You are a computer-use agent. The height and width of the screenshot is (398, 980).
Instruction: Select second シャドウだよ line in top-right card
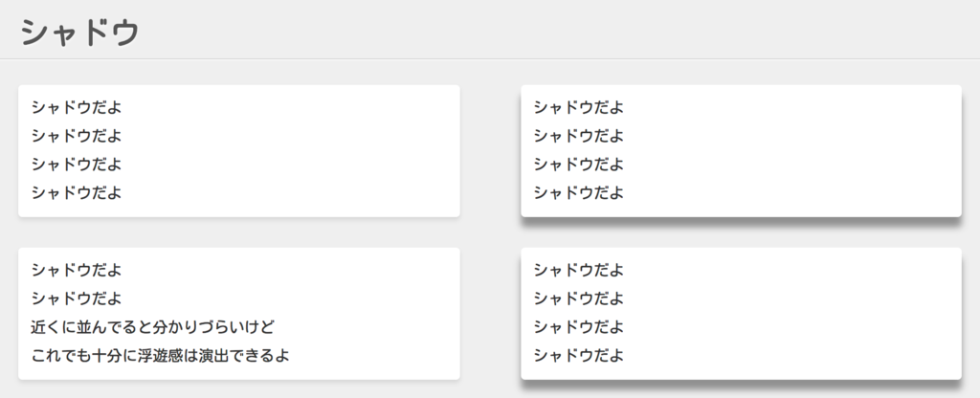(x=579, y=136)
